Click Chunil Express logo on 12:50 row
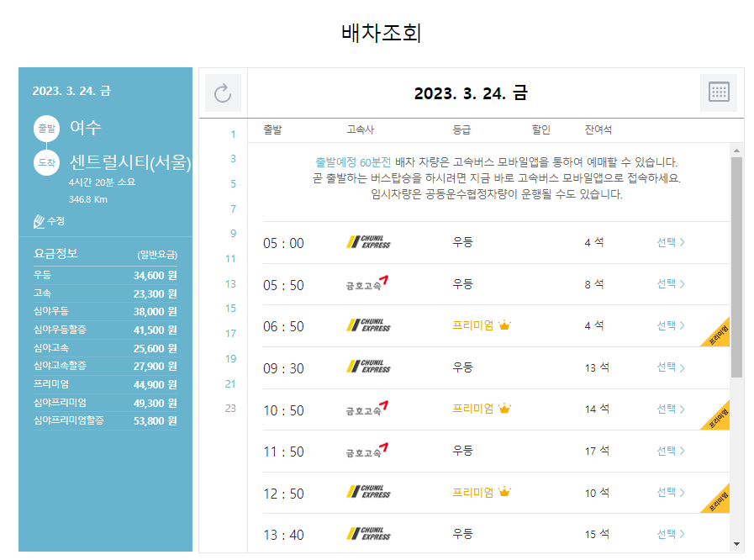 pos(368,492)
